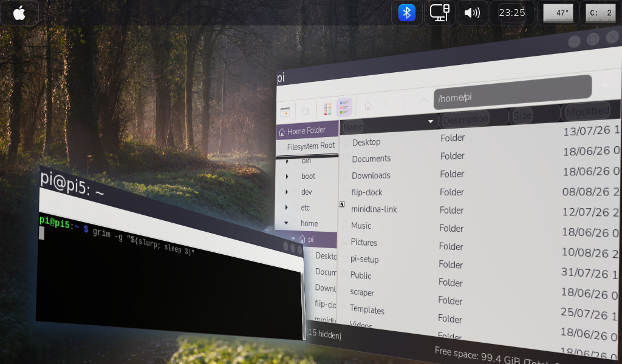Collapse the home folder in the tree

[286, 223]
